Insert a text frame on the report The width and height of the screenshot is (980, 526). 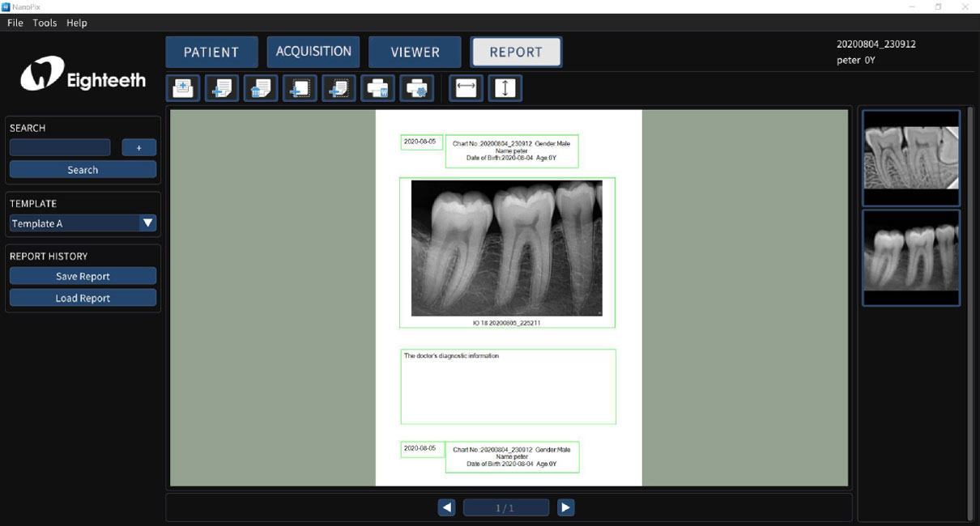tap(338, 88)
